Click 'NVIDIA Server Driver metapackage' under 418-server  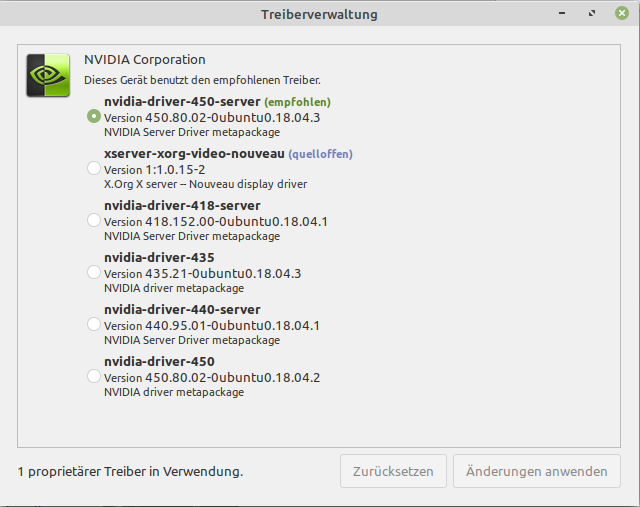tap(192, 236)
